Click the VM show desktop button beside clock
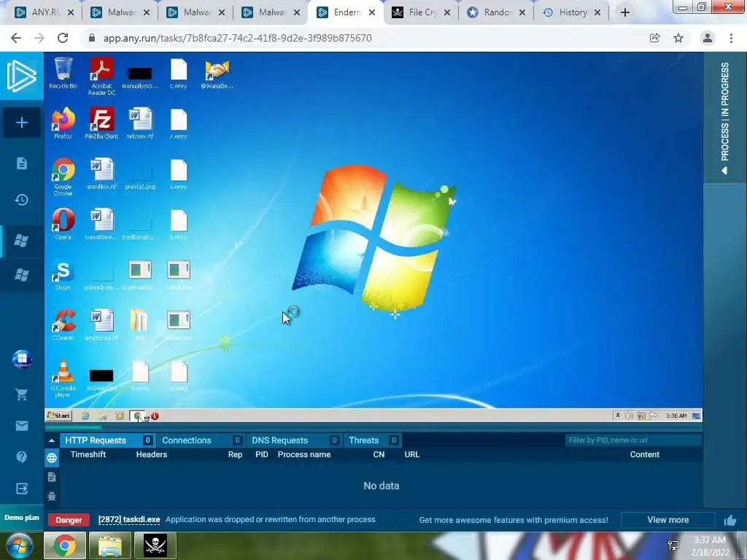The height and width of the screenshot is (560, 747). (696, 416)
